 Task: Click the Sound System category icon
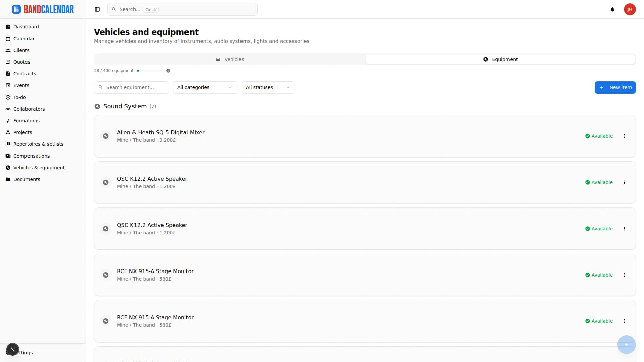97,106
